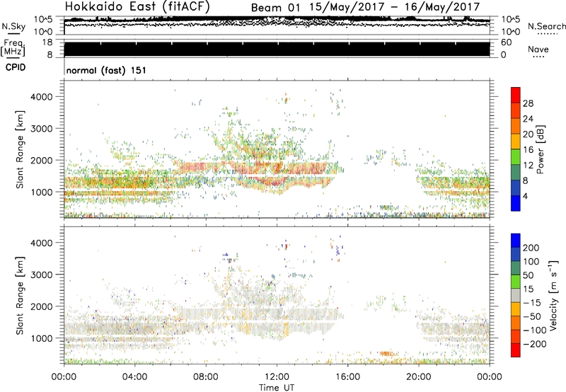
Task: Click the '10^5' label beside N.Search
Action: [x=510, y=20]
